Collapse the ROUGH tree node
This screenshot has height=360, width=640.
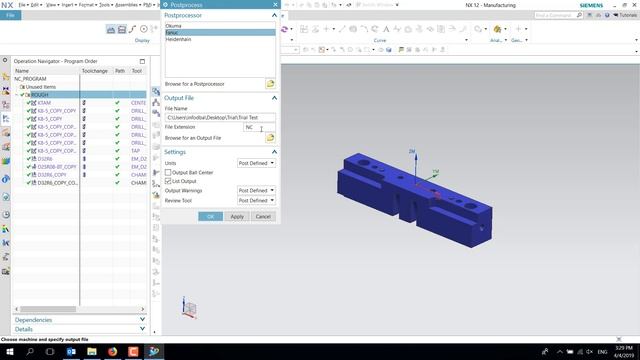(17, 95)
